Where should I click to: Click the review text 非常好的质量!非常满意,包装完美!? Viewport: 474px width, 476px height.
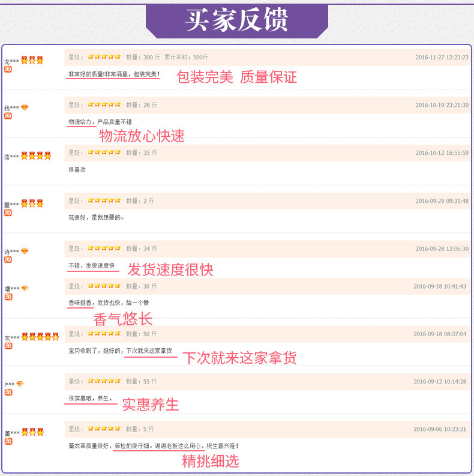point(114,74)
